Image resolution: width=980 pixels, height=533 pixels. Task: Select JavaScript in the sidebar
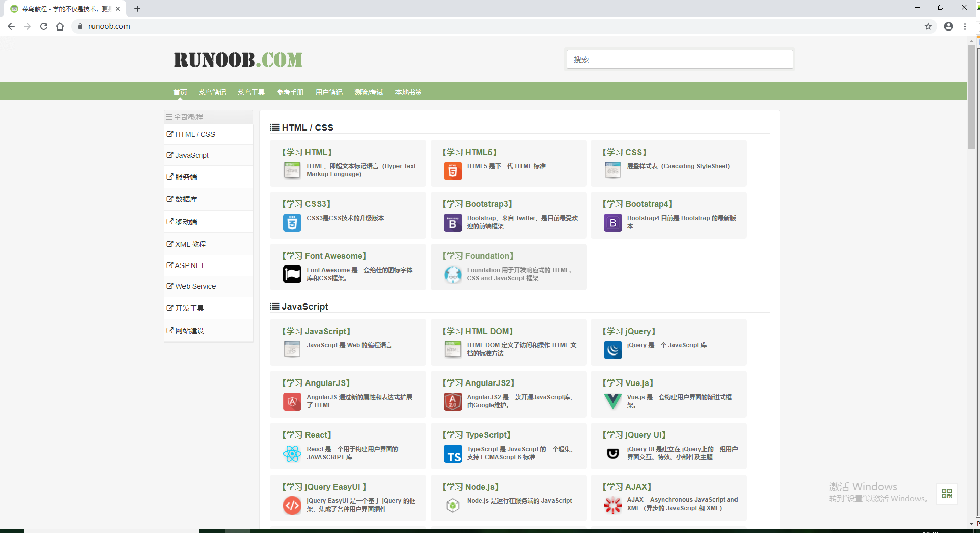(208, 155)
